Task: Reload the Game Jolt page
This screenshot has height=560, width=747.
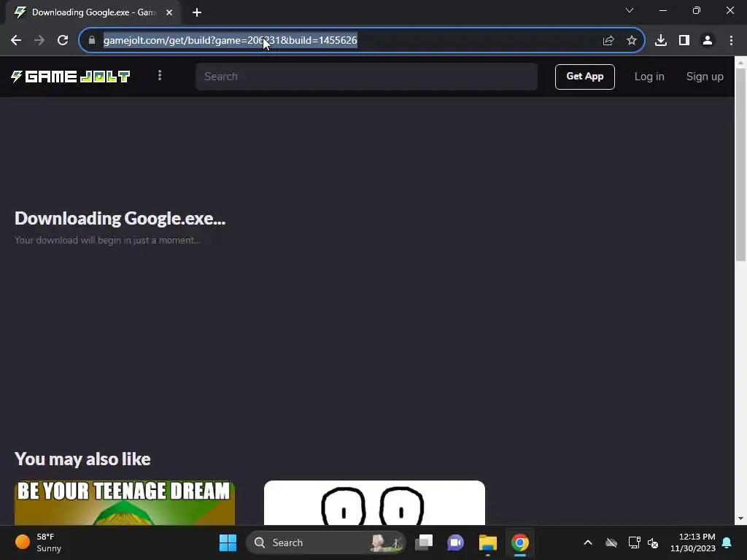Action: (63, 41)
